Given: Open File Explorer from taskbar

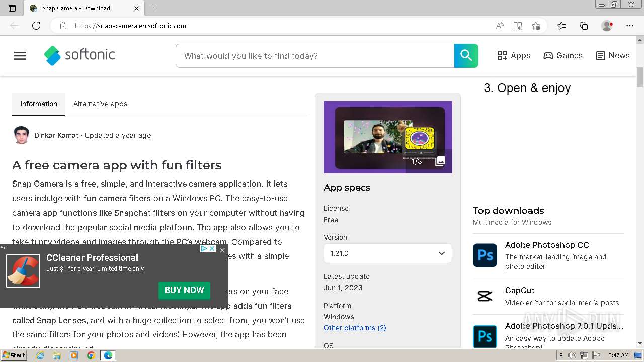Looking at the screenshot, I should point(57,355).
